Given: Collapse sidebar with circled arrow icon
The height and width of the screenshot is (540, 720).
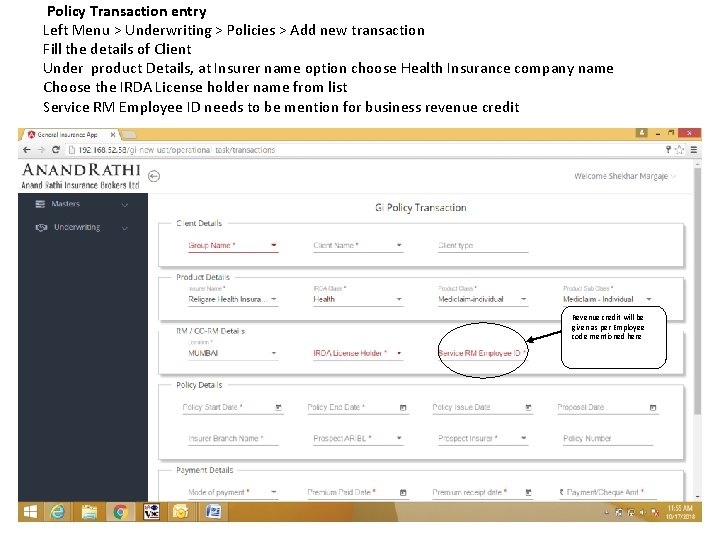Looking at the screenshot, I should point(154,176).
